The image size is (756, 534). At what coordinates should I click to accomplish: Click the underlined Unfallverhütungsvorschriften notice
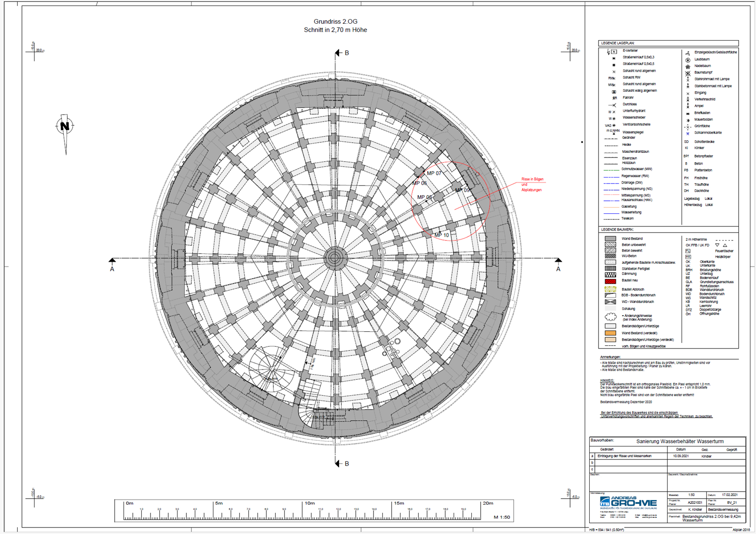coord(657,415)
